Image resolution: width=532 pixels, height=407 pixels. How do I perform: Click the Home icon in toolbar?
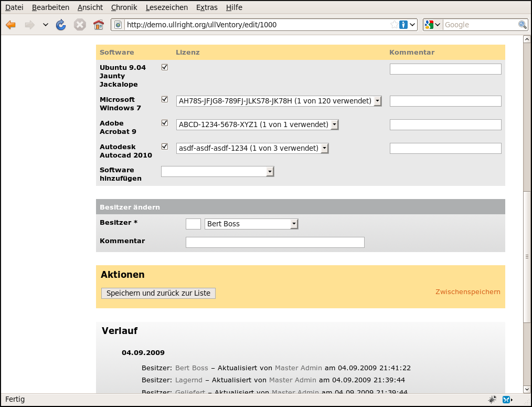click(x=98, y=25)
